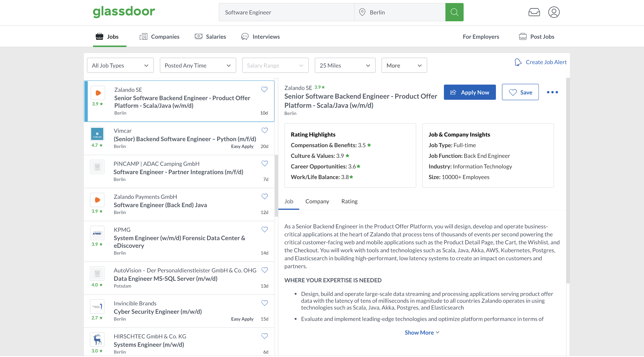Click the Compensation & Benefits rating line
The image size is (644, 357).
tap(331, 145)
